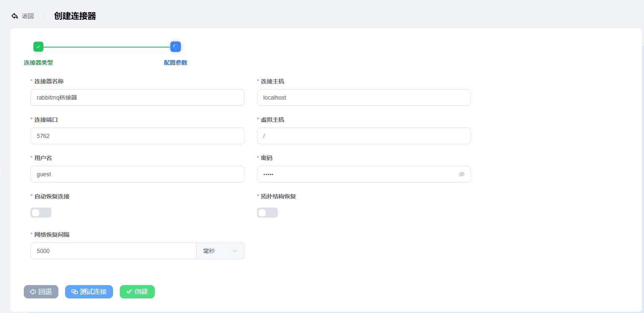Focus the 连接主机 localhost field
The height and width of the screenshot is (313, 644).
364,98
